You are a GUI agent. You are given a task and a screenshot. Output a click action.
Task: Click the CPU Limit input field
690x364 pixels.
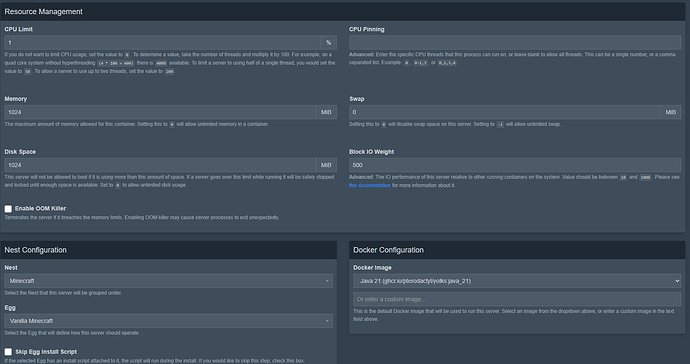coord(162,43)
